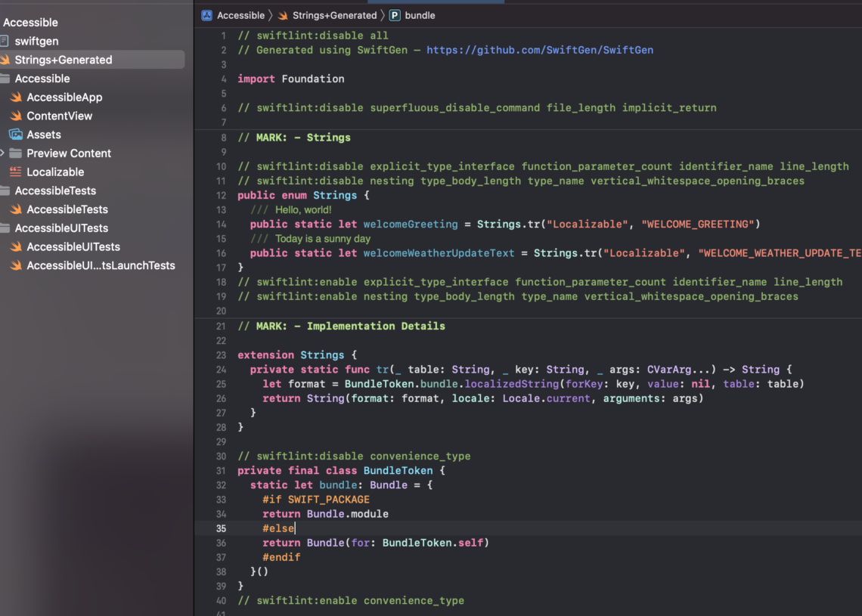The height and width of the screenshot is (616, 862).
Task: Select Strings+Generated in the file navigator
Action: [64, 60]
